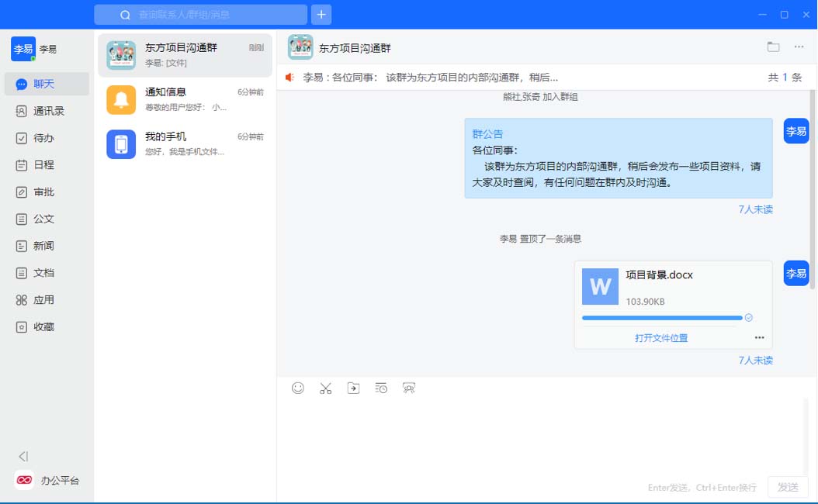Click the plus button beside search bar
This screenshot has width=818, height=504.
click(x=321, y=15)
